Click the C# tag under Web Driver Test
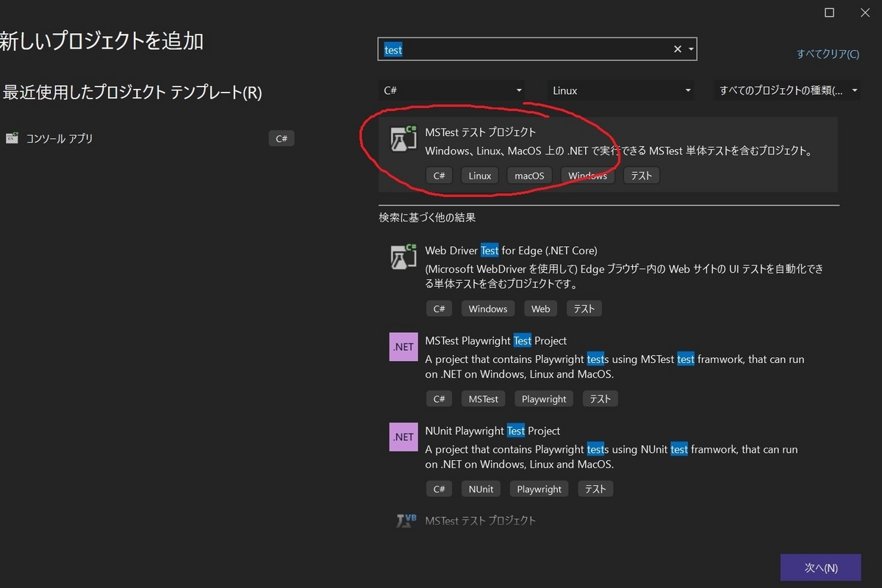 click(439, 309)
